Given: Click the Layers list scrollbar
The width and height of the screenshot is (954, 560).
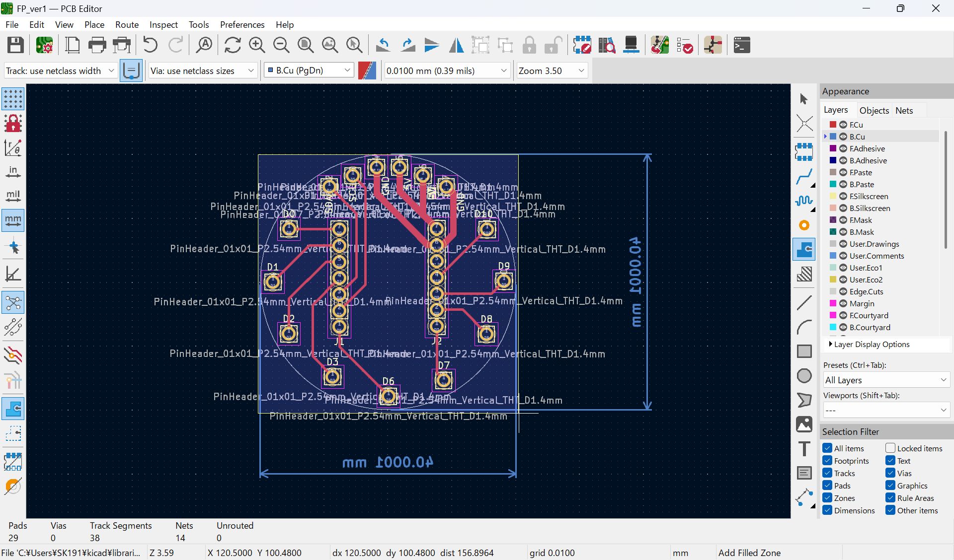Looking at the screenshot, I should click(946, 189).
